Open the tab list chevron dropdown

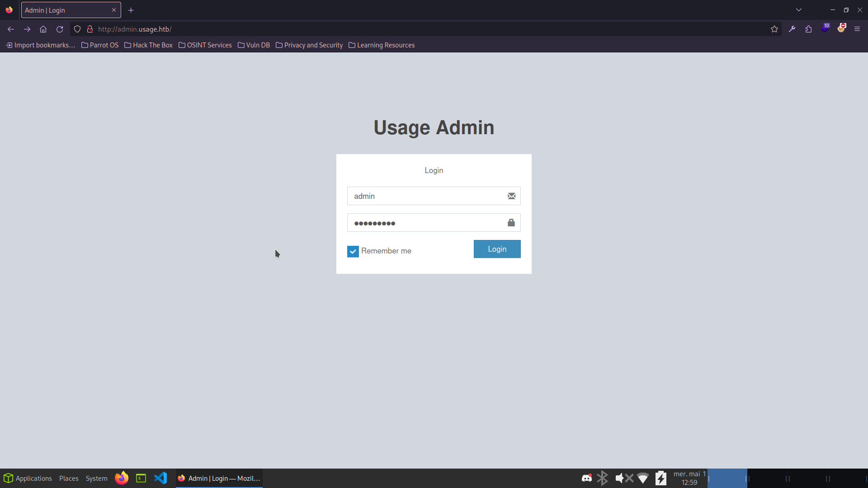pyautogui.click(x=798, y=9)
